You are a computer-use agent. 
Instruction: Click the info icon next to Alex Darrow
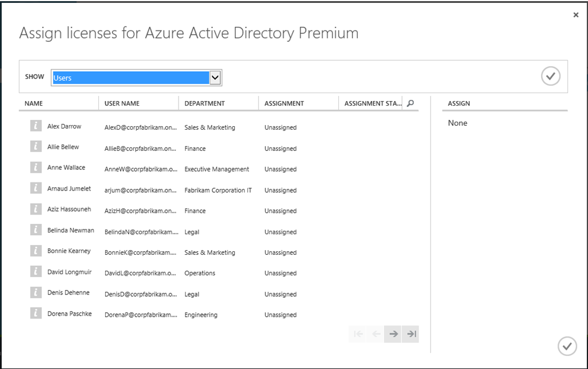pyautogui.click(x=36, y=126)
